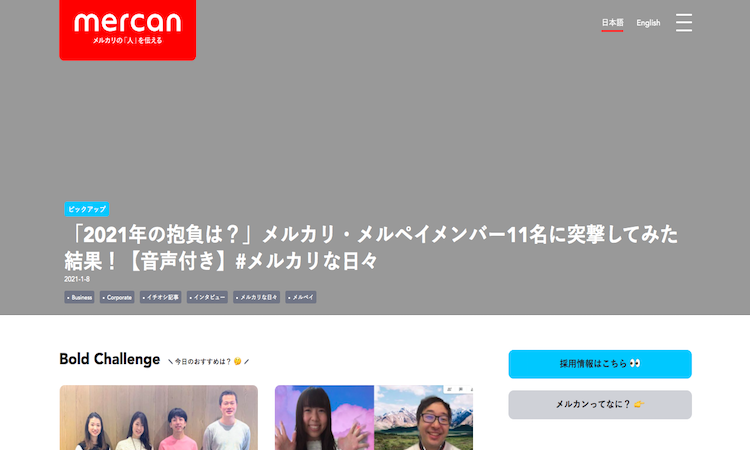Image resolution: width=750 pixels, height=450 pixels.
Task: Select the イチオシ記事 tag
Action: 161,297
